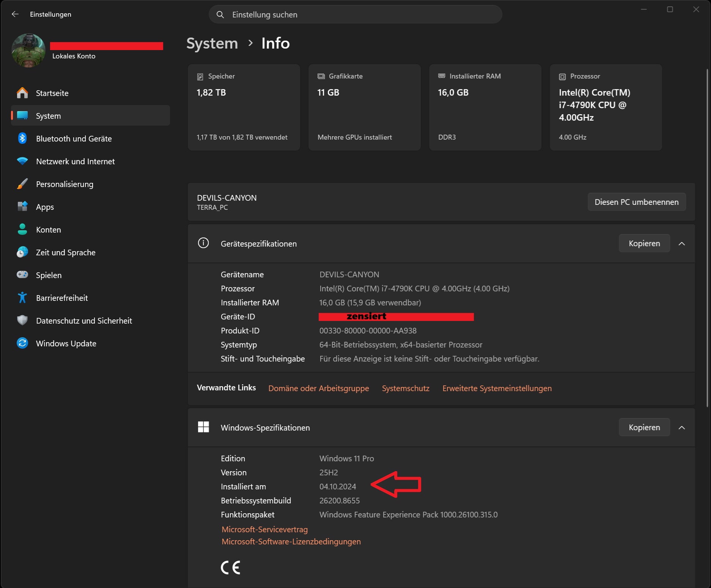Open the Prozessor i7-4790K card
Screen dimensions: 711x588
(606, 107)
